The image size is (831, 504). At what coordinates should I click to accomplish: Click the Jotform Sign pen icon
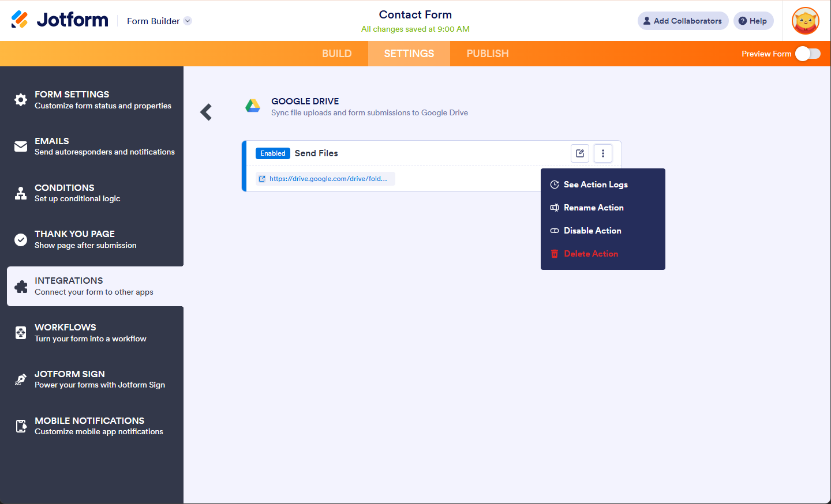[x=21, y=379]
